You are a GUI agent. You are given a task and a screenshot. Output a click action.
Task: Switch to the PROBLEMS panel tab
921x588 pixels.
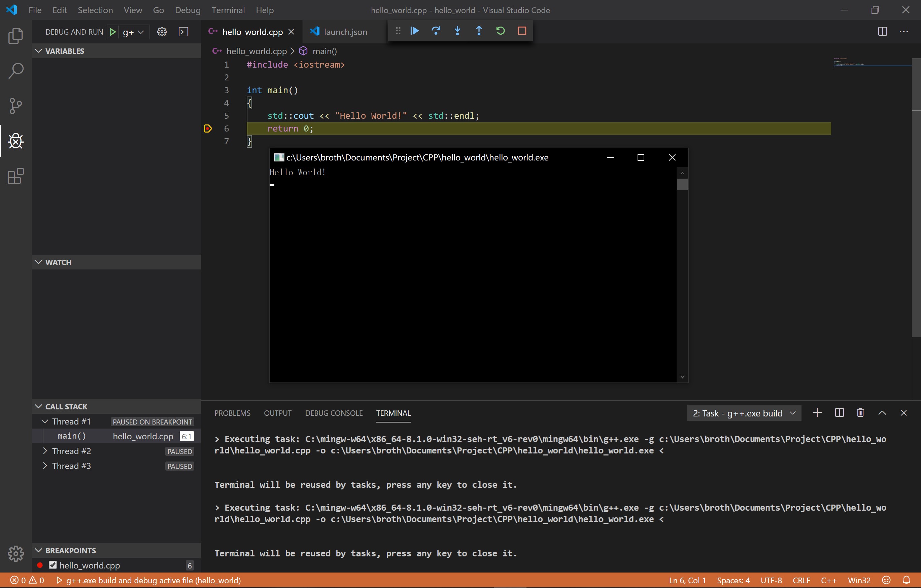232,413
